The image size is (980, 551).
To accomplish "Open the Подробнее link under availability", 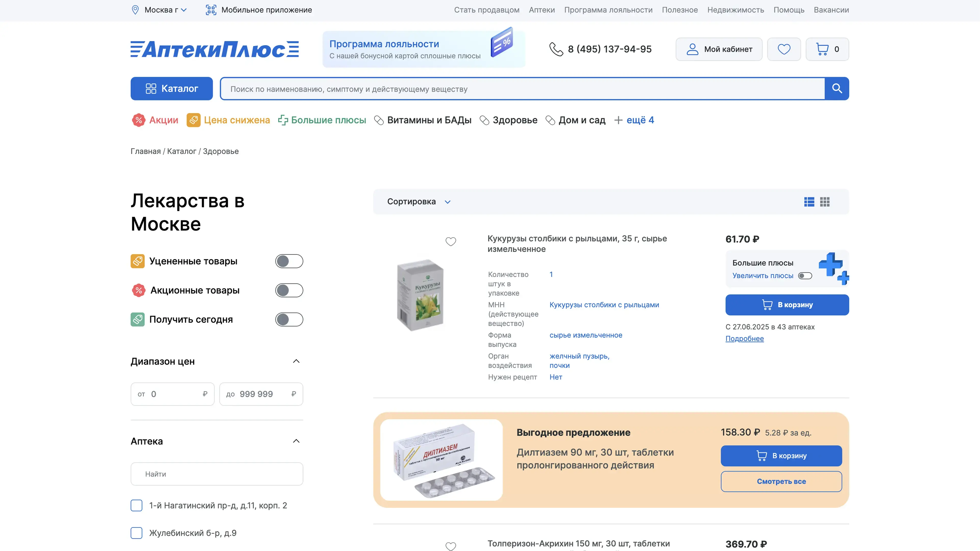I will coord(744,339).
